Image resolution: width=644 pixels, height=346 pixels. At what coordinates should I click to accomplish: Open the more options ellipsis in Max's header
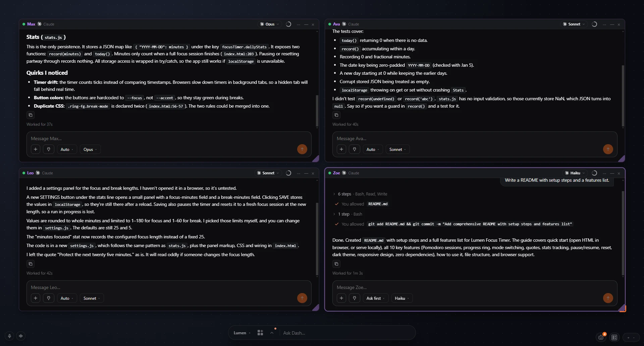click(x=299, y=24)
